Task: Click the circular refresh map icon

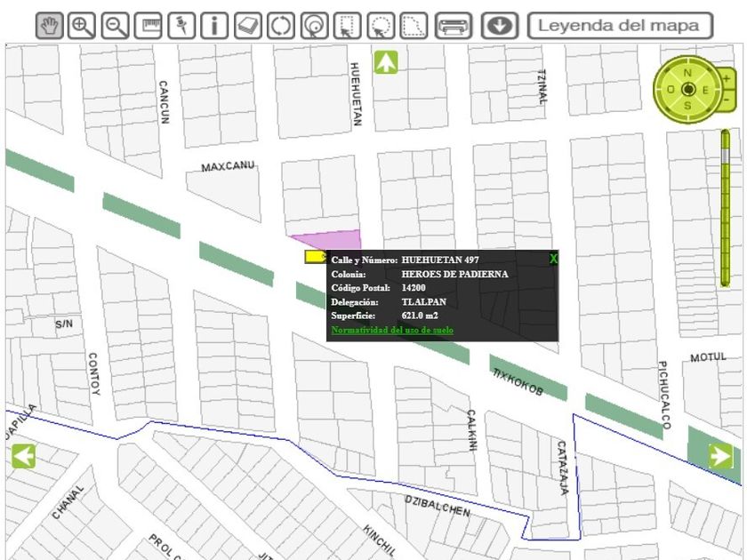Action: coord(280,26)
